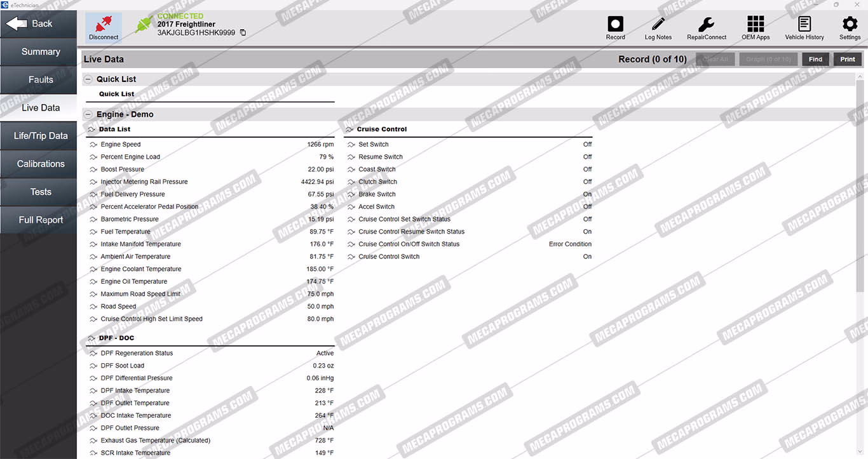This screenshot has width=868, height=459.
Task: Click graph icon beside Engine Speed
Action: (93, 144)
